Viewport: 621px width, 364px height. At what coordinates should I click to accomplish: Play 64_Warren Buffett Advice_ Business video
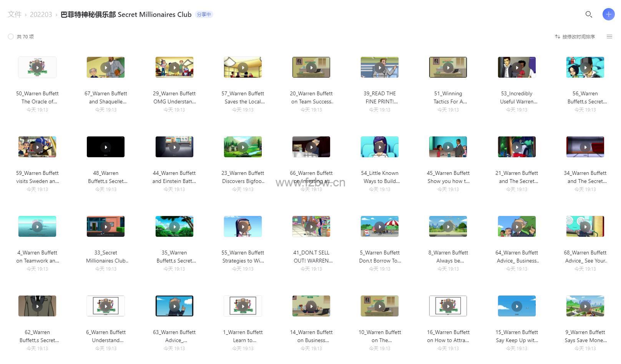[517, 226]
